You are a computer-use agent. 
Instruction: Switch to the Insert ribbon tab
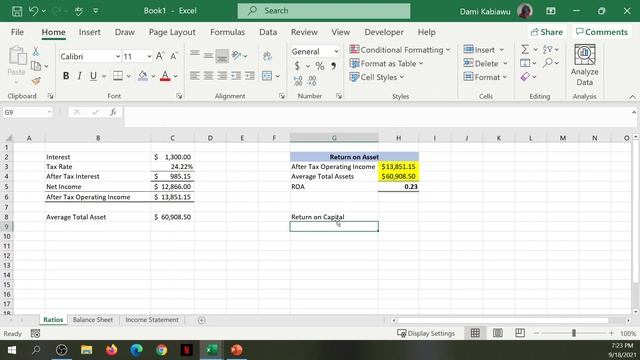(89, 32)
